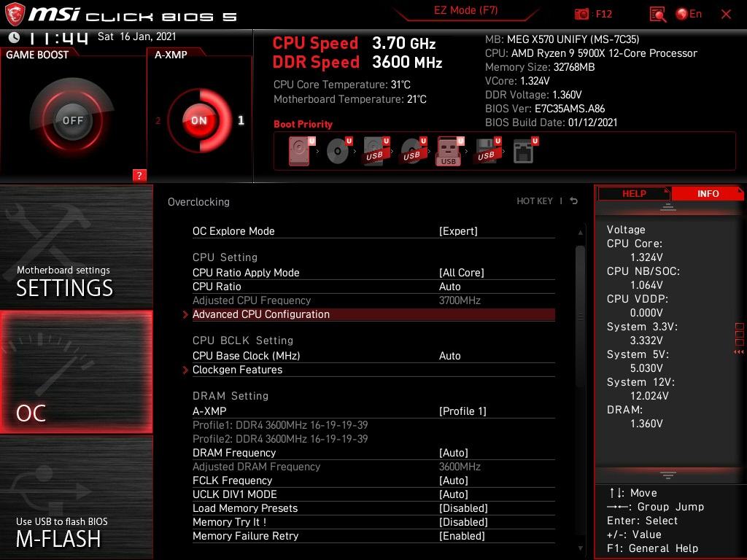Open the BIOS search magnifier icon
This screenshot has width=747, height=560.
[x=658, y=15]
